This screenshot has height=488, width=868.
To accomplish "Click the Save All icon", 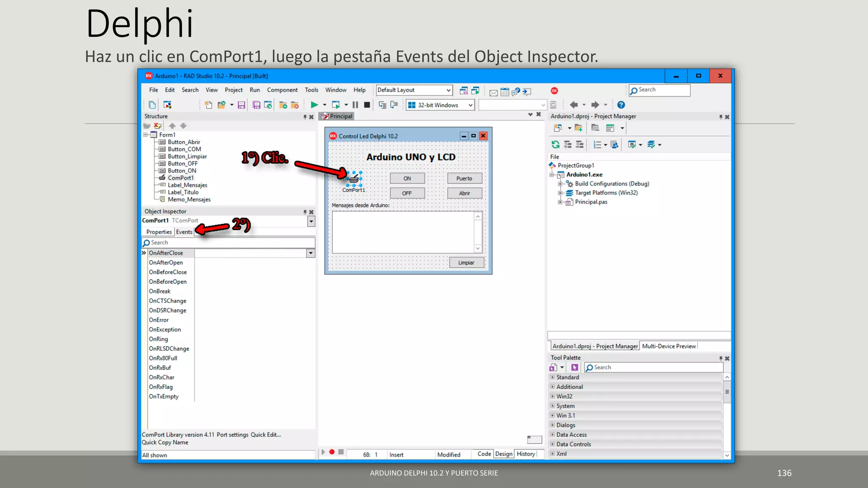I will click(x=256, y=105).
